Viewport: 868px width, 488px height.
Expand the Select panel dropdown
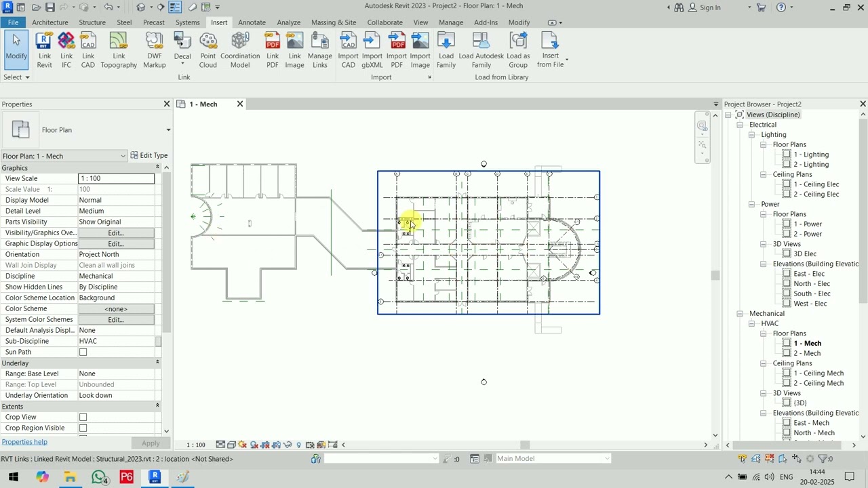point(16,77)
